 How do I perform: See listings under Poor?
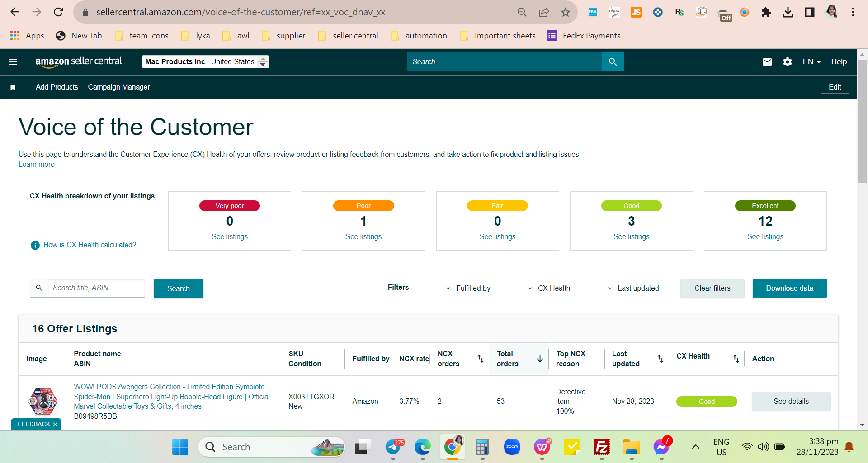[x=363, y=237]
